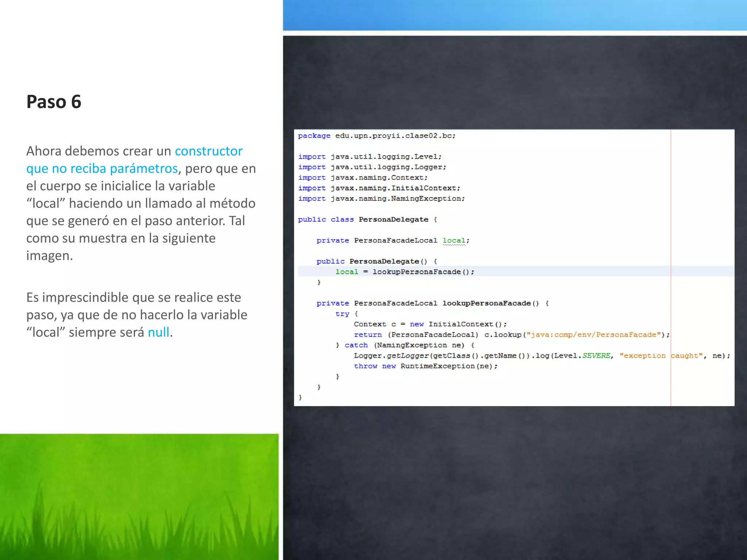The height and width of the screenshot is (560, 747).
Task: Click the blue 'constructor' highlighted text
Action: point(208,151)
